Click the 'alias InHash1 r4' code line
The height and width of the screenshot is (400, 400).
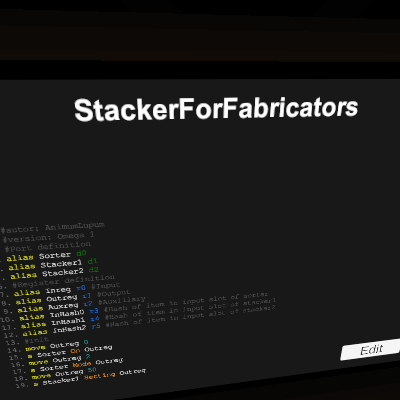point(60,323)
